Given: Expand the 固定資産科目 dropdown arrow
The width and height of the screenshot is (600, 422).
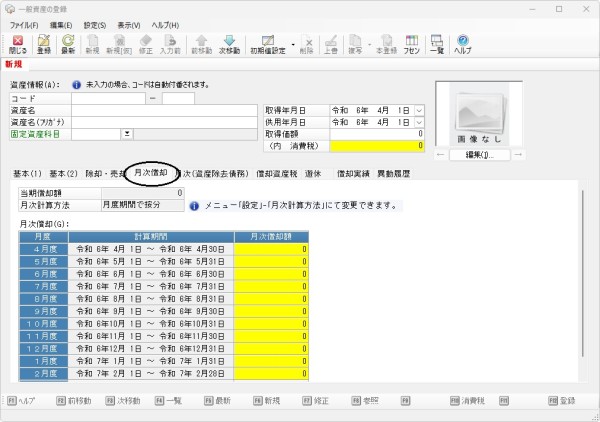Looking at the screenshot, I should click(128, 132).
